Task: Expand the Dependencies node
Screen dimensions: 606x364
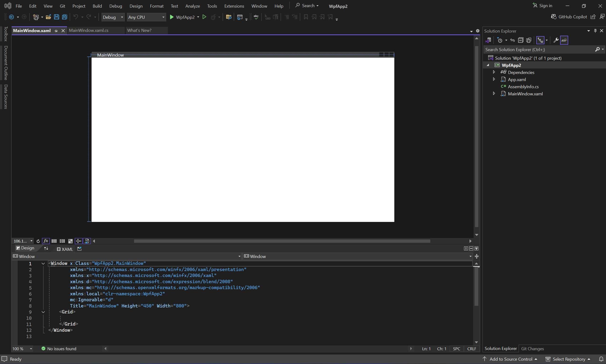Action: click(494, 72)
